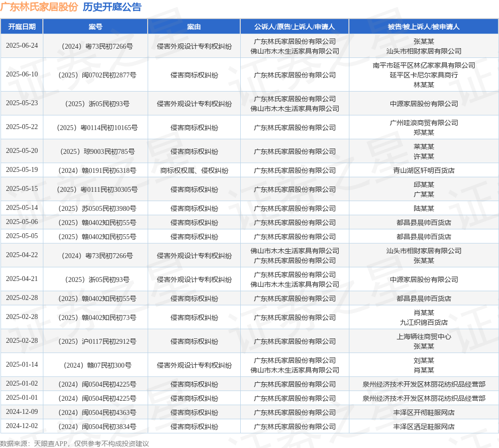Click the 2025-05-14 cell
499x448 pixels.
[21, 208]
